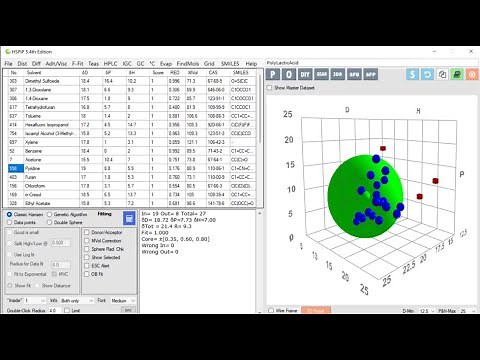Screen dimensions: 480x360
Task: Run the blue calculator fitting button
Action: 129,218
